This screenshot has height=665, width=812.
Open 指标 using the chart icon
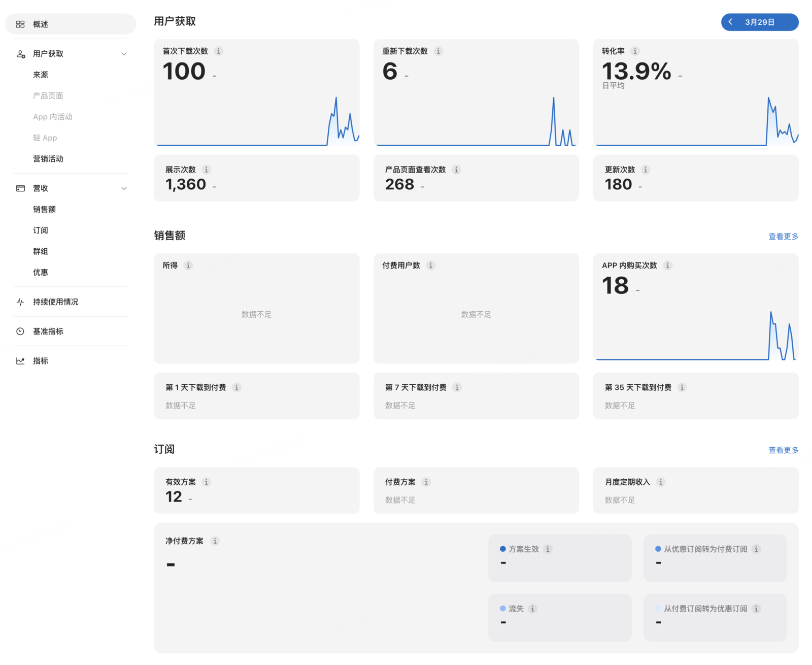[x=20, y=360]
